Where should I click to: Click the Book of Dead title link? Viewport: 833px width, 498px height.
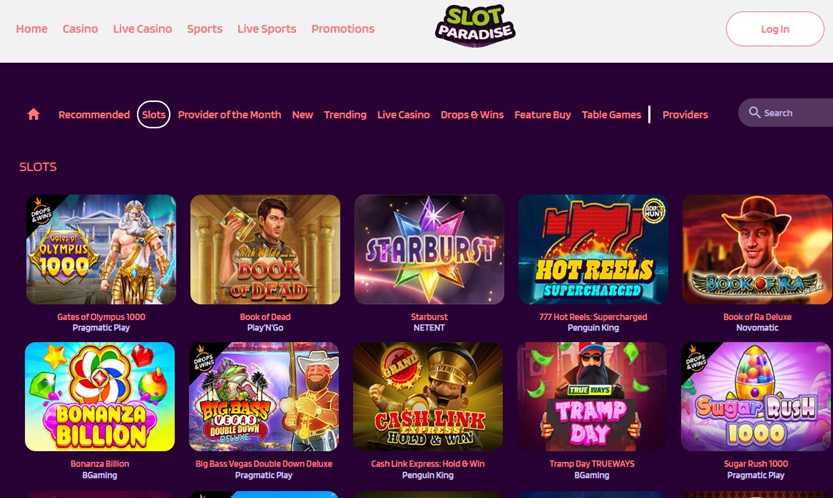tap(265, 317)
